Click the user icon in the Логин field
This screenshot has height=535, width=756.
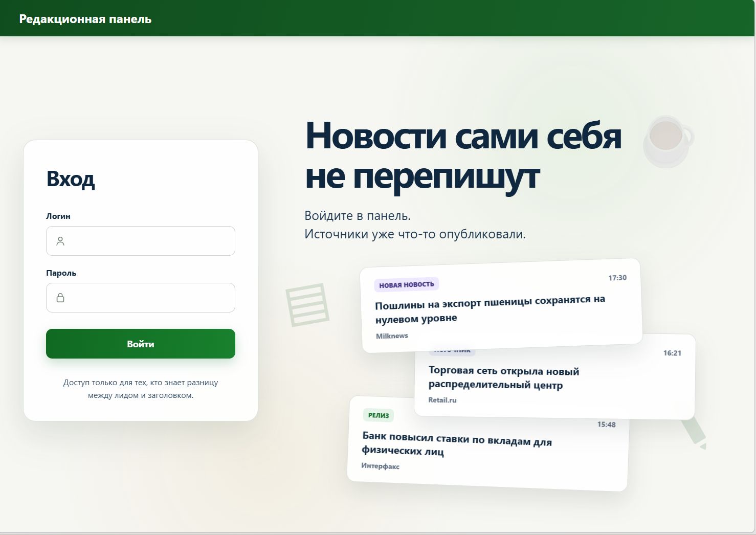click(x=60, y=241)
